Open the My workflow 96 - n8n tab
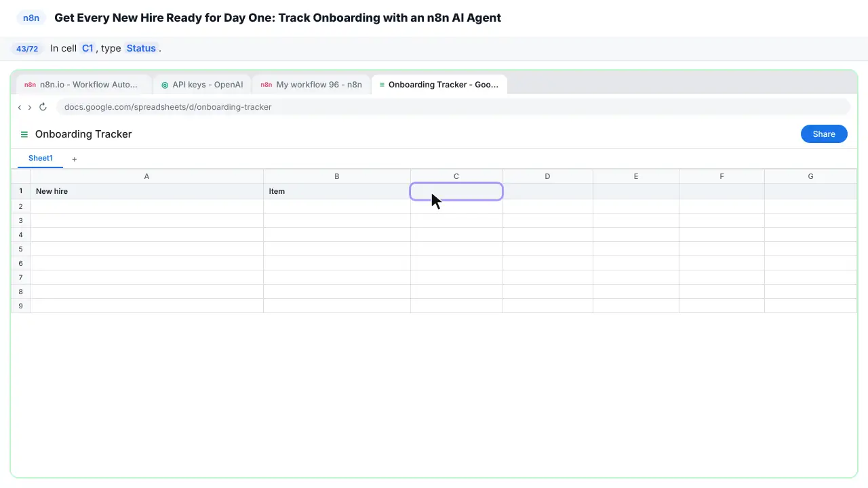The width and height of the screenshot is (868, 488). pos(311,85)
